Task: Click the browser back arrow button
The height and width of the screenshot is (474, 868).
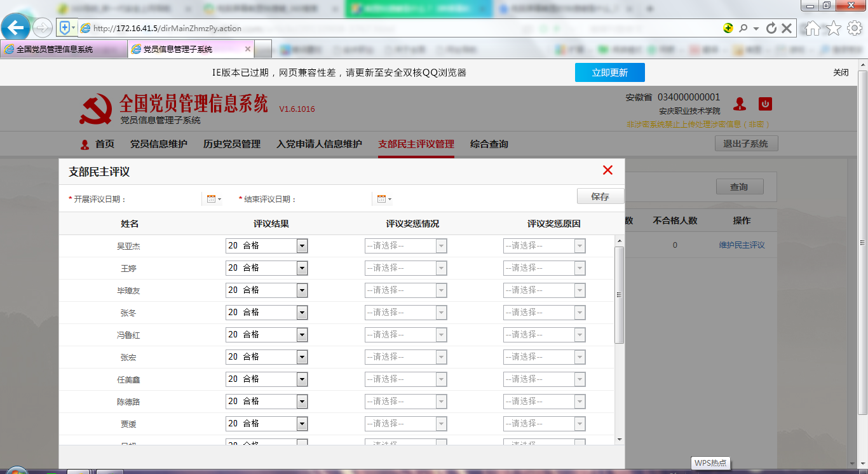Action: (16, 27)
